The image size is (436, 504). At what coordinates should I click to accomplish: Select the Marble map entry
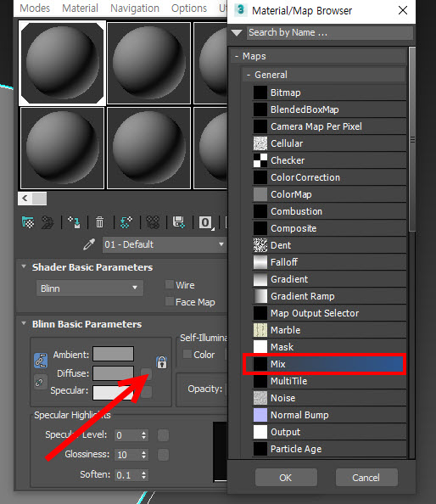click(x=329, y=330)
